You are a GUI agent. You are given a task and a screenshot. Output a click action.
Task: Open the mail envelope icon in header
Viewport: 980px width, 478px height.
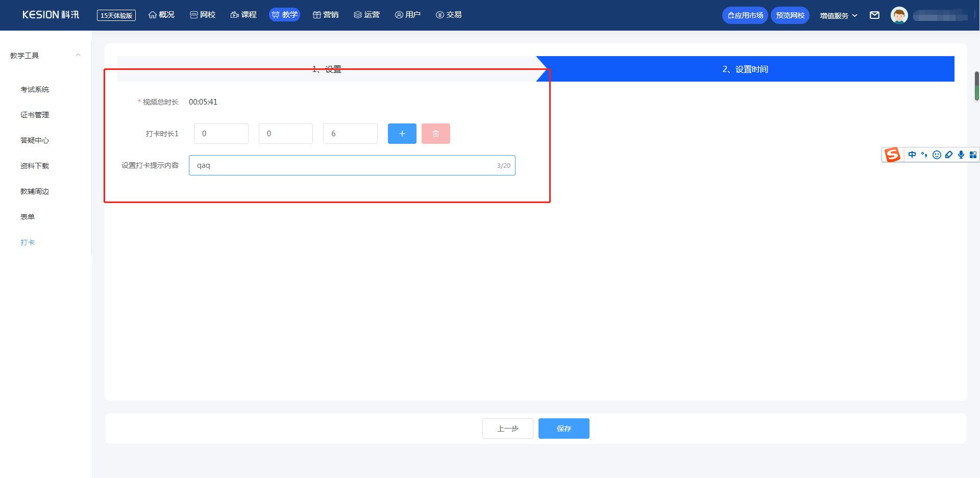pos(874,15)
